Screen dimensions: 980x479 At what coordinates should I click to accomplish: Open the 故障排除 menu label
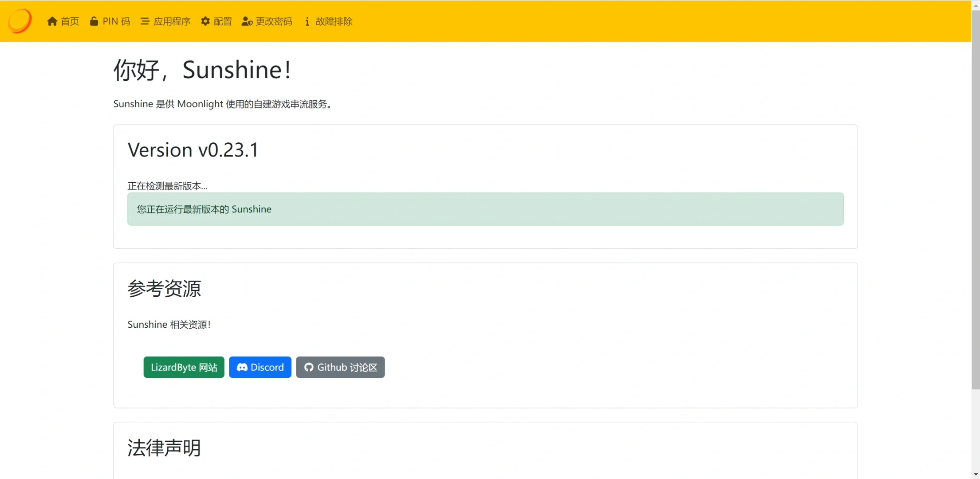click(334, 21)
